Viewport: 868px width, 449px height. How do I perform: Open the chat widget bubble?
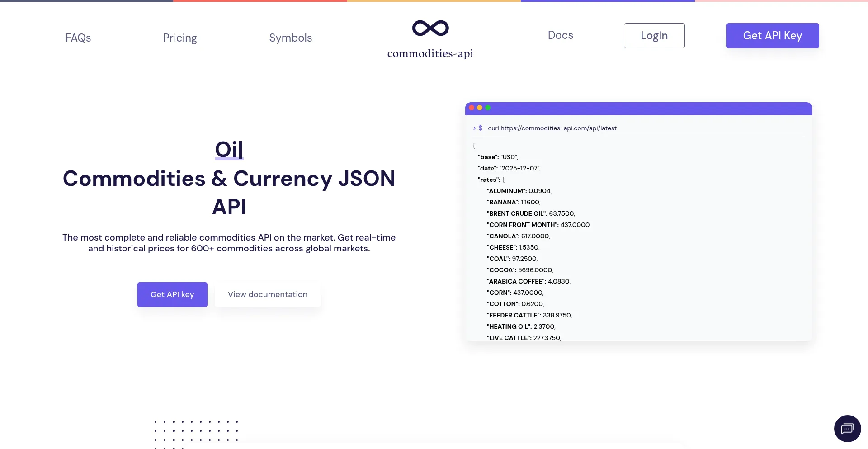click(847, 428)
